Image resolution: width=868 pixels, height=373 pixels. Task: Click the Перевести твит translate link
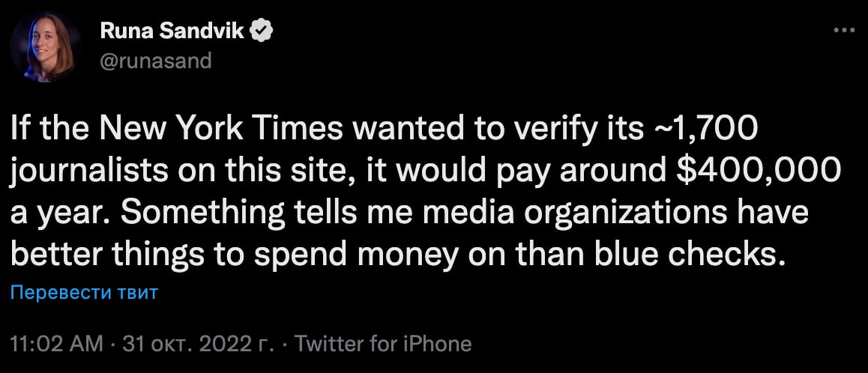(x=85, y=292)
